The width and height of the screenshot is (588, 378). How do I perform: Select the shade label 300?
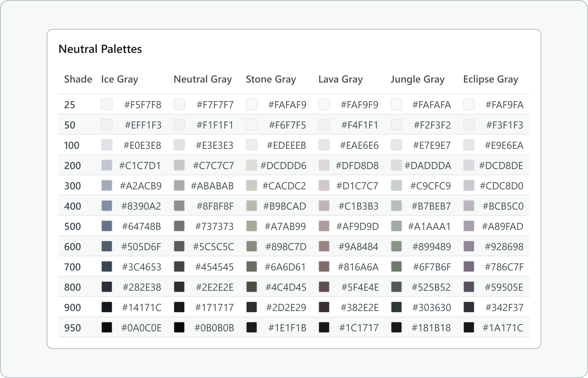(72, 186)
